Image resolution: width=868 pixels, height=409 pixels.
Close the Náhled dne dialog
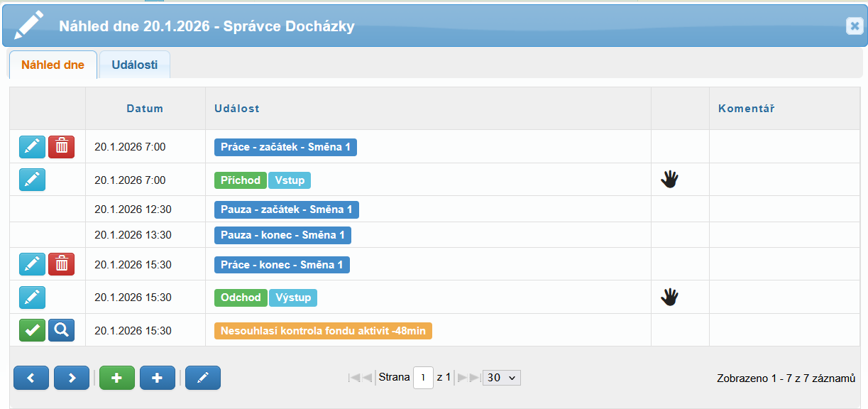(854, 26)
